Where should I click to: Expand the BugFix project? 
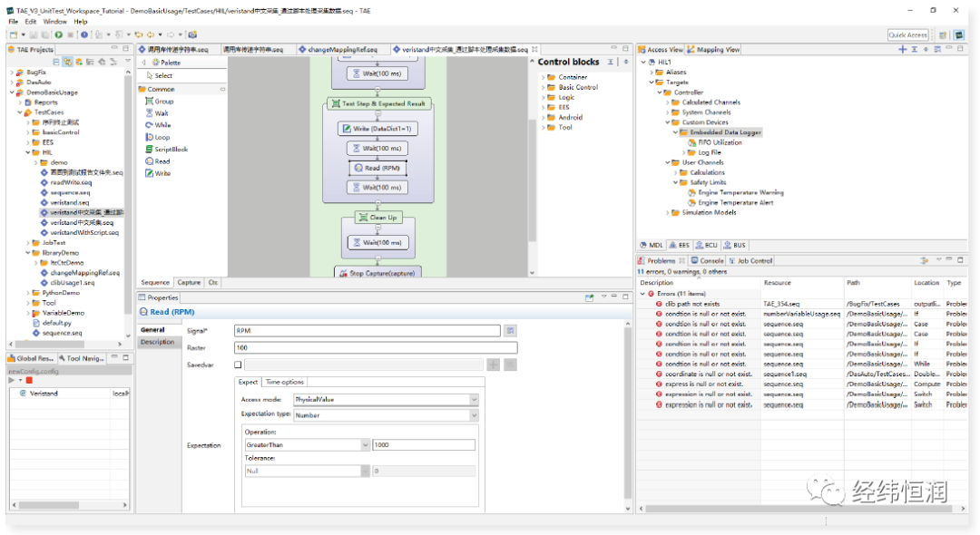click(12, 73)
